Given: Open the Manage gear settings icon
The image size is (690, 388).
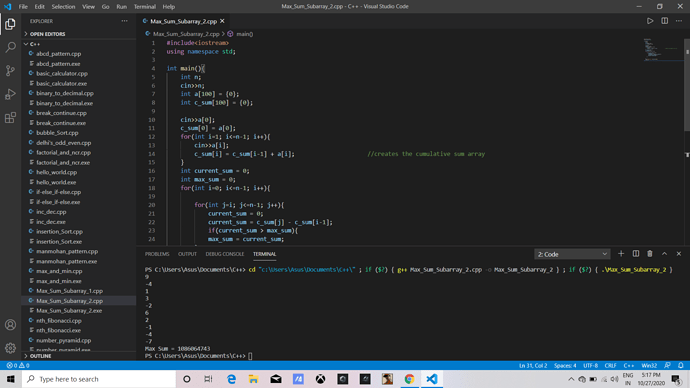Looking at the screenshot, I should 10,348.
